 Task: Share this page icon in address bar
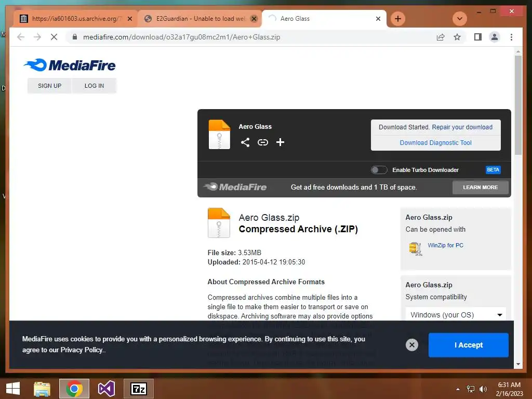pos(441,37)
